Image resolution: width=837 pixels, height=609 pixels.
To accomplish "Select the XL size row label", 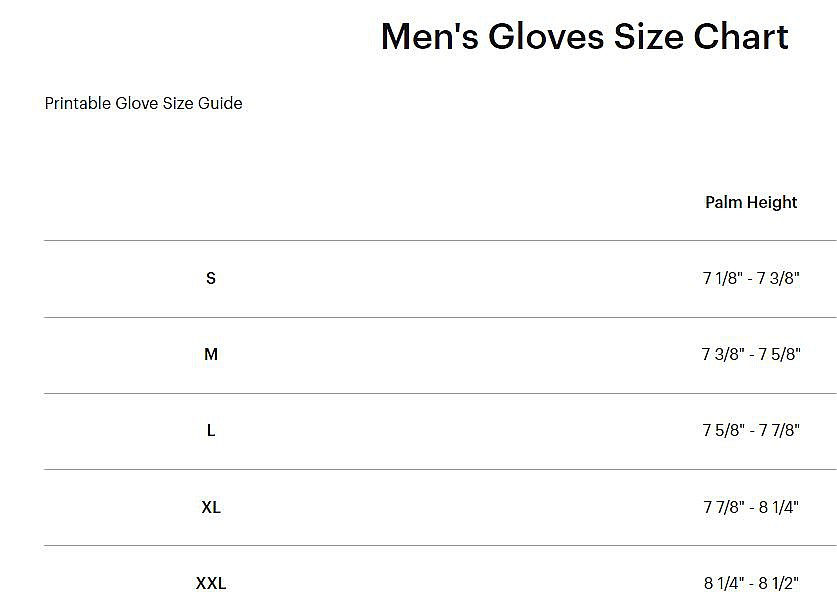I will coord(210,507).
